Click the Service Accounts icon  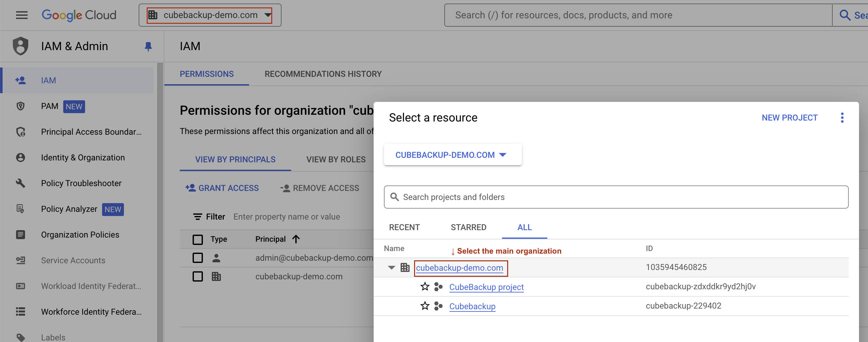[21, 260]
